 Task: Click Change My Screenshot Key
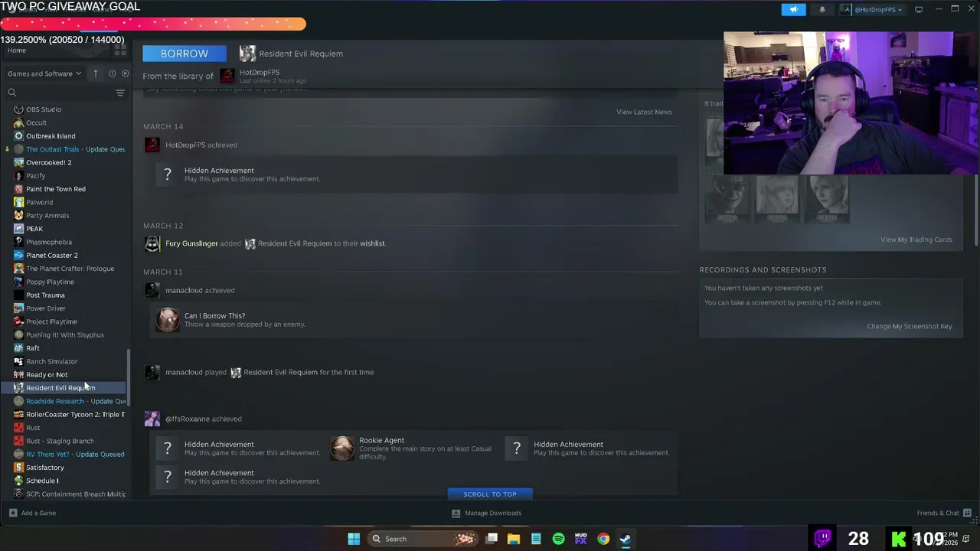coord(910,326)
